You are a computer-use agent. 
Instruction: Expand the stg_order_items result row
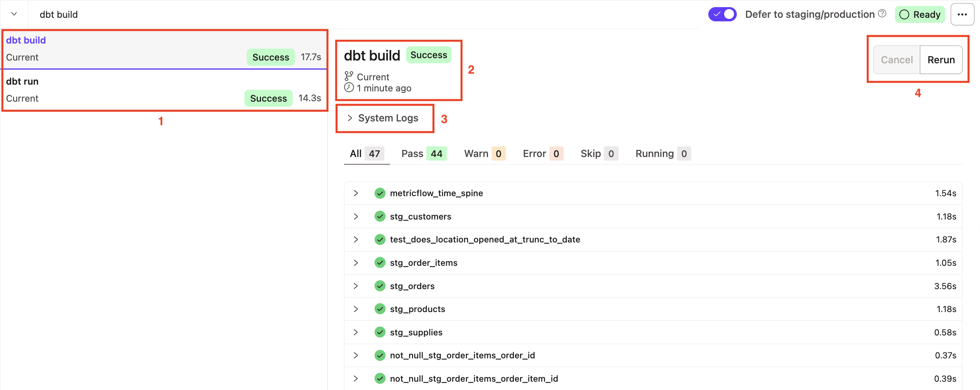pyautogui.click(x=356, y=263)
